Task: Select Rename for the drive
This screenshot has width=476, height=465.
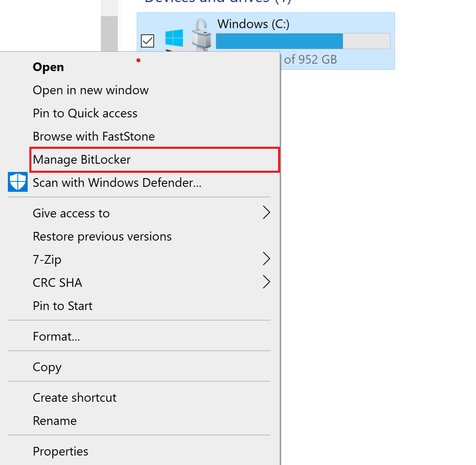Action: point(55,421)
